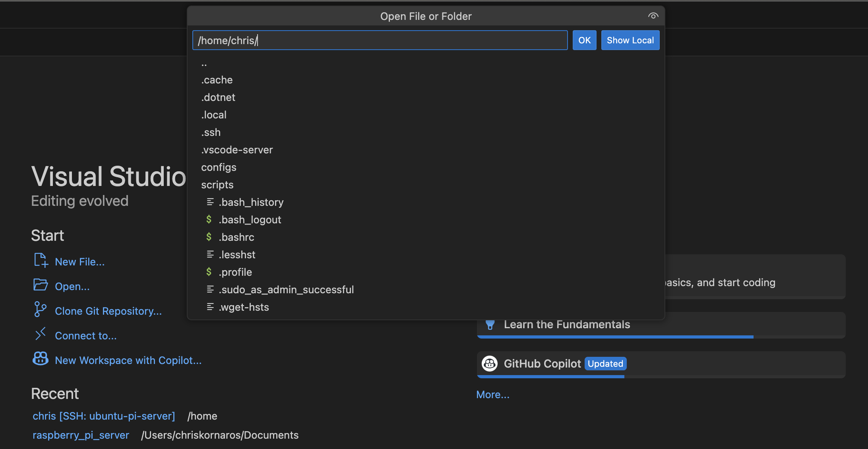The height and width of the screenshot is (449, 868).
Task: Click the Clone Git Repository branch icon
Action: coord(40,309)
